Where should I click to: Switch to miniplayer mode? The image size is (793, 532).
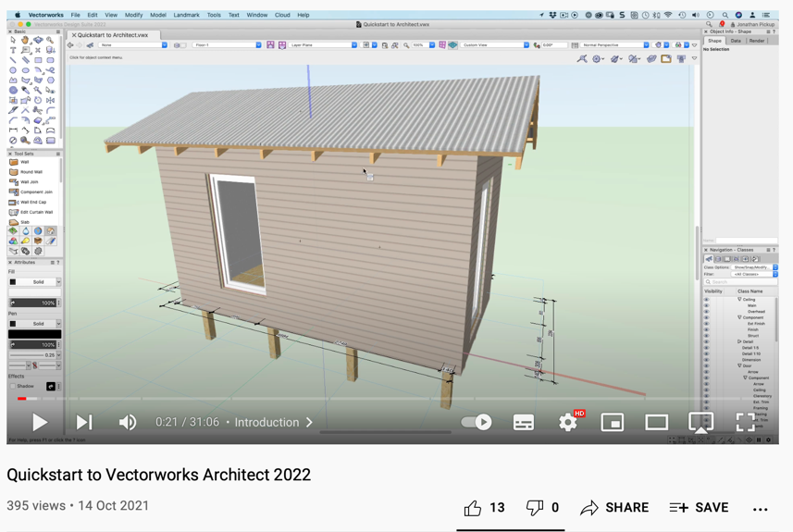[x=612, y=422]
